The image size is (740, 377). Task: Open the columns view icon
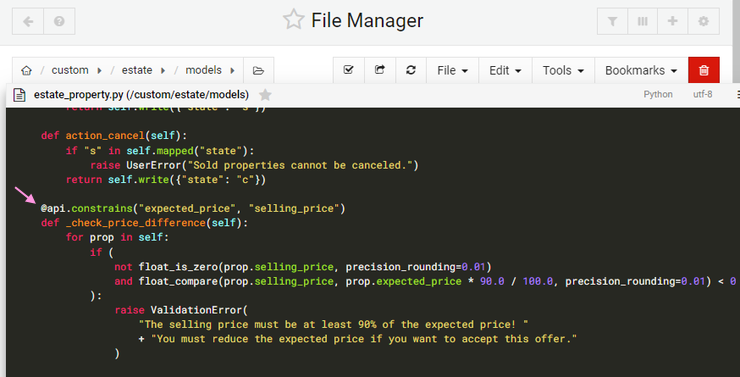click(x=642, y=21)
